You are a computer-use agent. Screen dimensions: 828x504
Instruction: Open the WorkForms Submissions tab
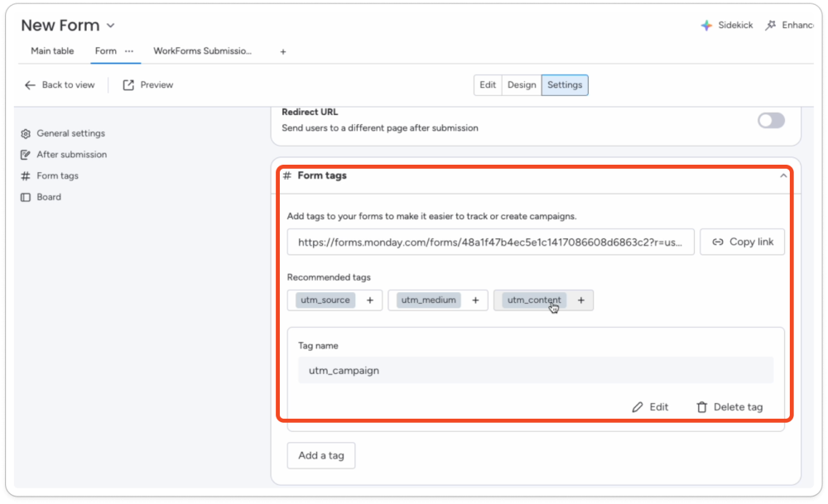pos(203,51)
